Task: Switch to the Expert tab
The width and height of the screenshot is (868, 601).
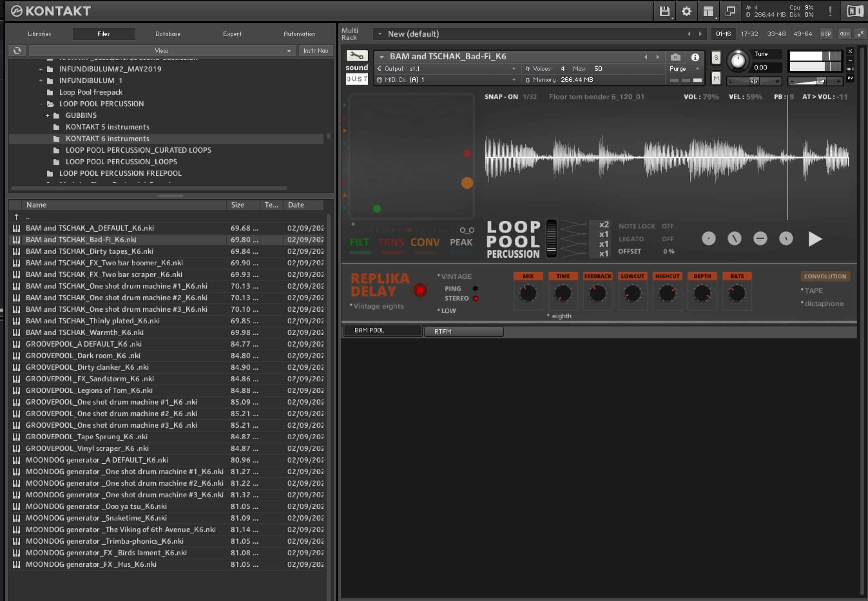Action: pyautogui.click(x=232, y=34)
